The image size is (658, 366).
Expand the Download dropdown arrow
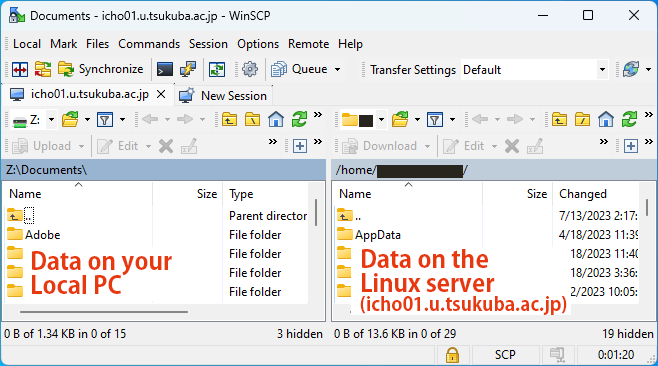pyautogui.click(x=427, y=146)
